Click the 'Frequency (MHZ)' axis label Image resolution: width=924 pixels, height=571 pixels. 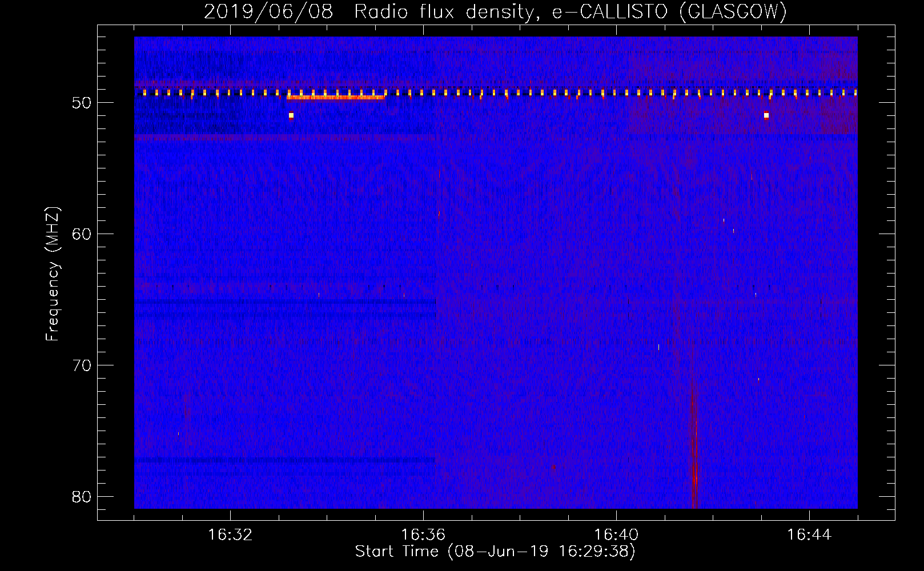53,274
